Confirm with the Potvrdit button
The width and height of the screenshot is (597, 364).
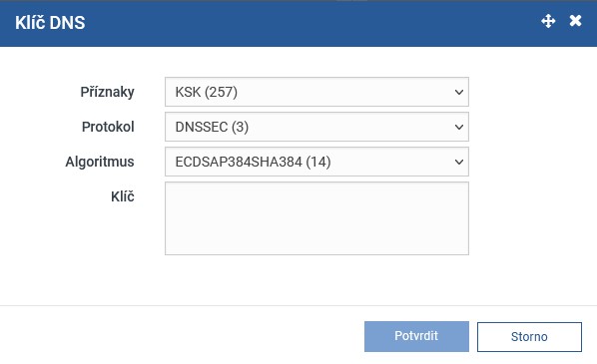tap(416, 336)
